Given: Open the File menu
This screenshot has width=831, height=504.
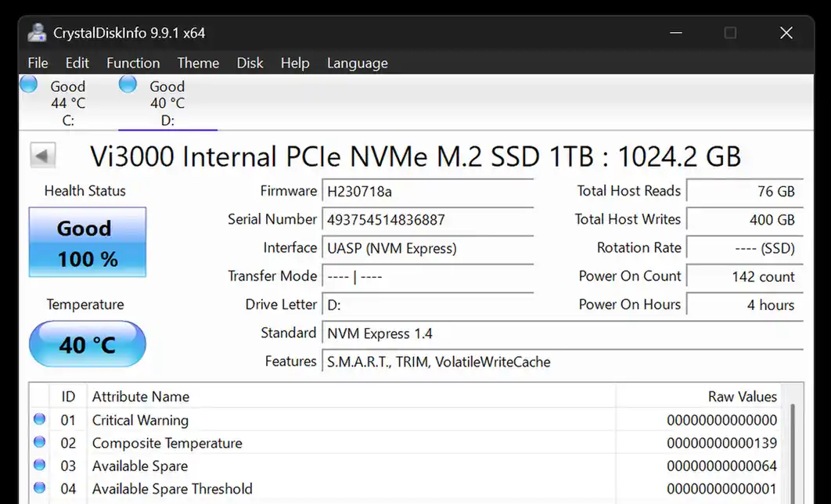Looking at the screenshot, I should [38, 63].
